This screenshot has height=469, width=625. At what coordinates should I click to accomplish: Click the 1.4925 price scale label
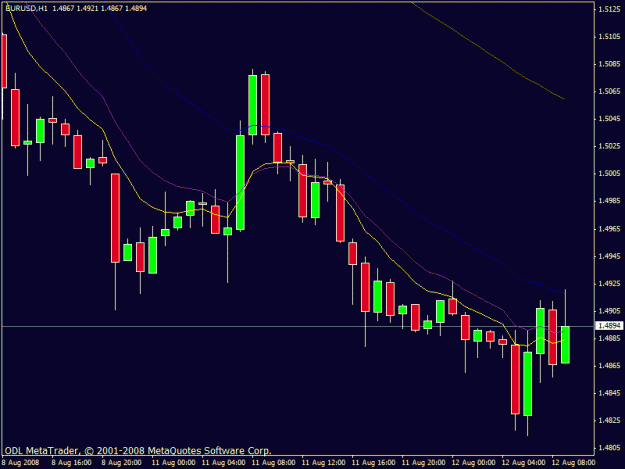(x=609, y=283)
